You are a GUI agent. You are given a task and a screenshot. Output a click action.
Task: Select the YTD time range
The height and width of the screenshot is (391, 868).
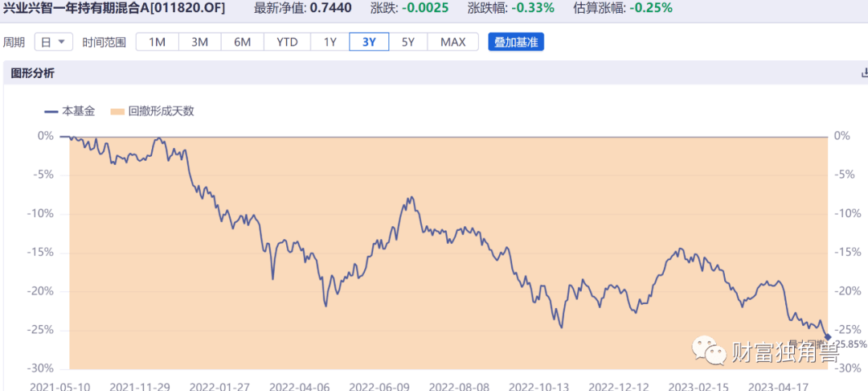tap(286, 42)
